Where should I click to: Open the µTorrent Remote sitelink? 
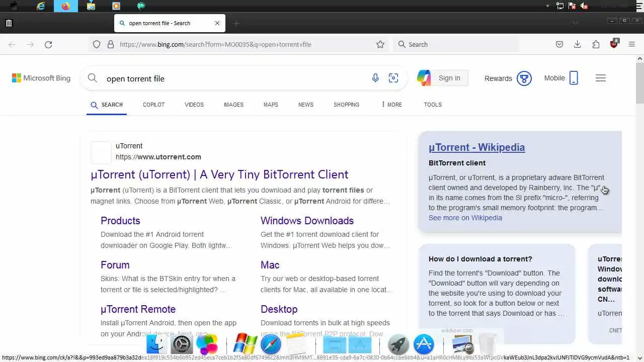(138, 309)
